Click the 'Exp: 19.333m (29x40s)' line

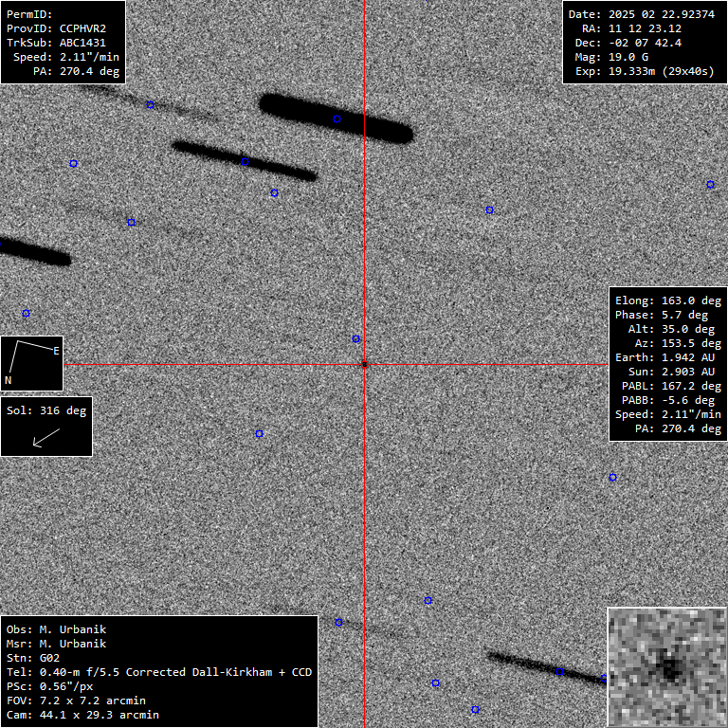[645, 71]
